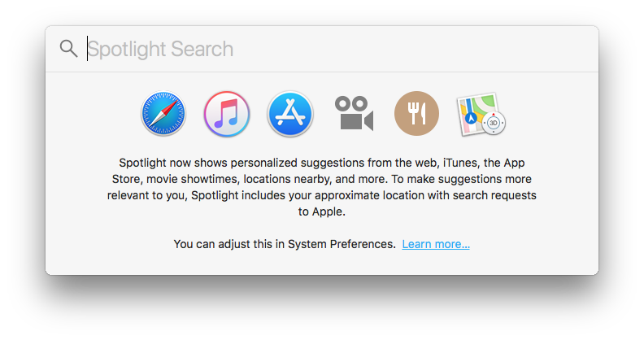Open the Safari compass icon
This screenshot has width=644, height=340.
(x=163, y=113)
